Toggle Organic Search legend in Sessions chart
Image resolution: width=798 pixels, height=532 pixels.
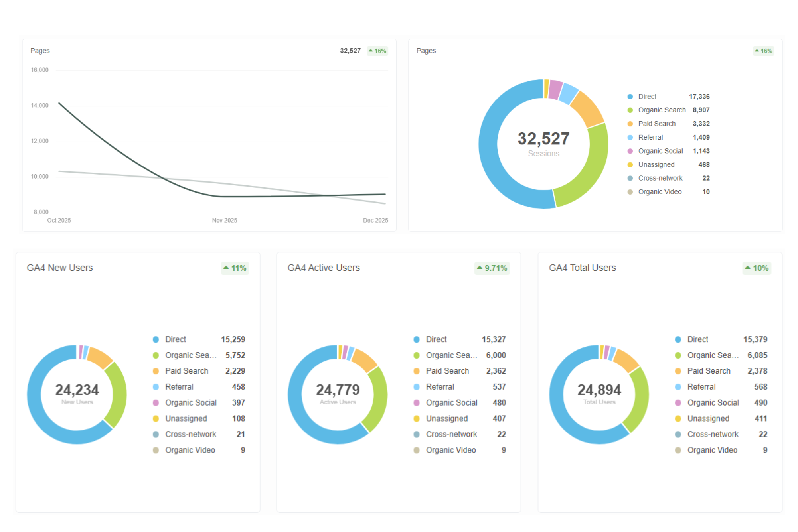coord(662,110)
